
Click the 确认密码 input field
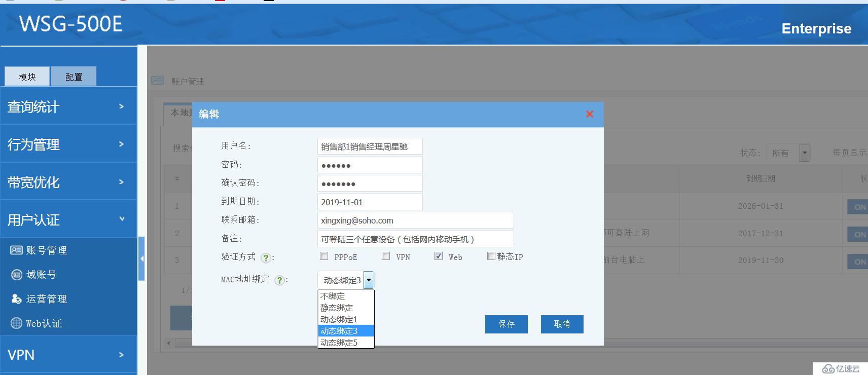[x=370, y=183]
